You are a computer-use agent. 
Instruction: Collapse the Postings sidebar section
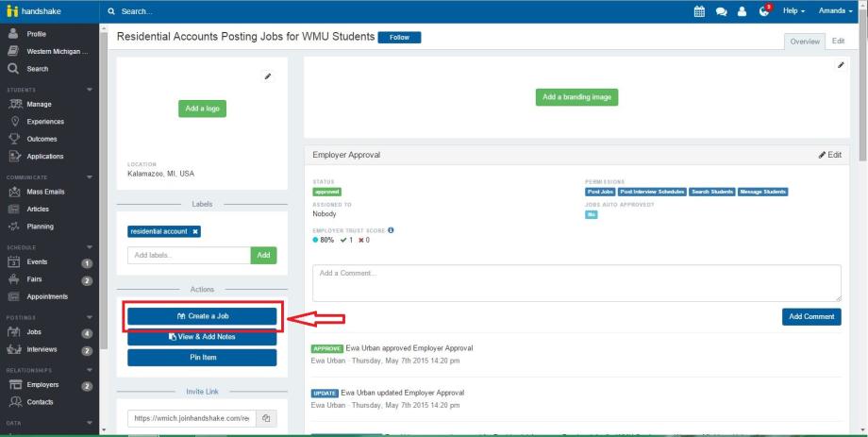(90, 317)
